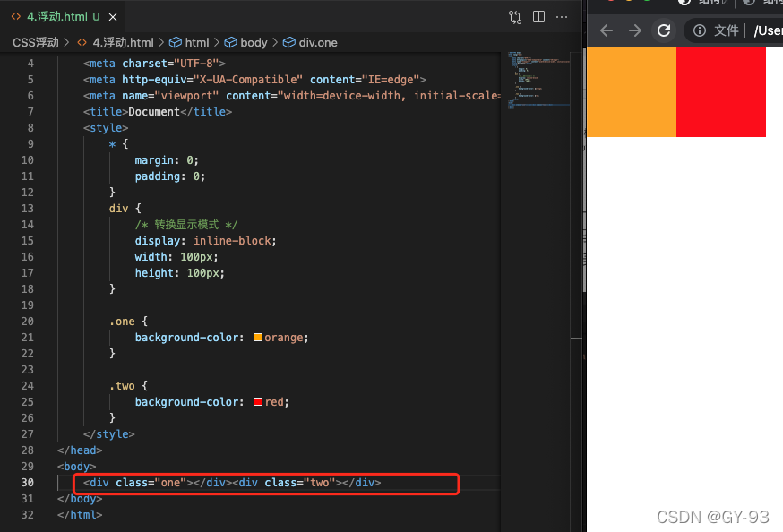Click line number 13 in gutter
The width and height of the screenshot is (783, 532).
28,209
